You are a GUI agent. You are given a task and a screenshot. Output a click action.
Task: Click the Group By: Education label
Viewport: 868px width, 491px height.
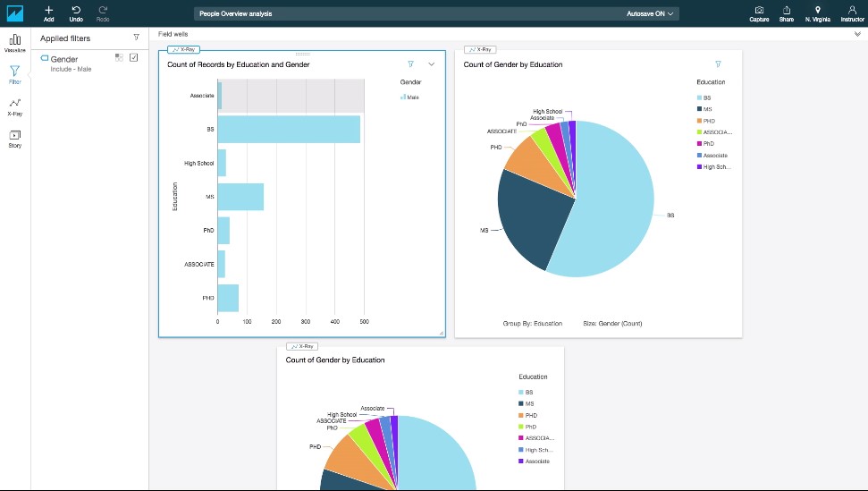(x=533, y=323)
